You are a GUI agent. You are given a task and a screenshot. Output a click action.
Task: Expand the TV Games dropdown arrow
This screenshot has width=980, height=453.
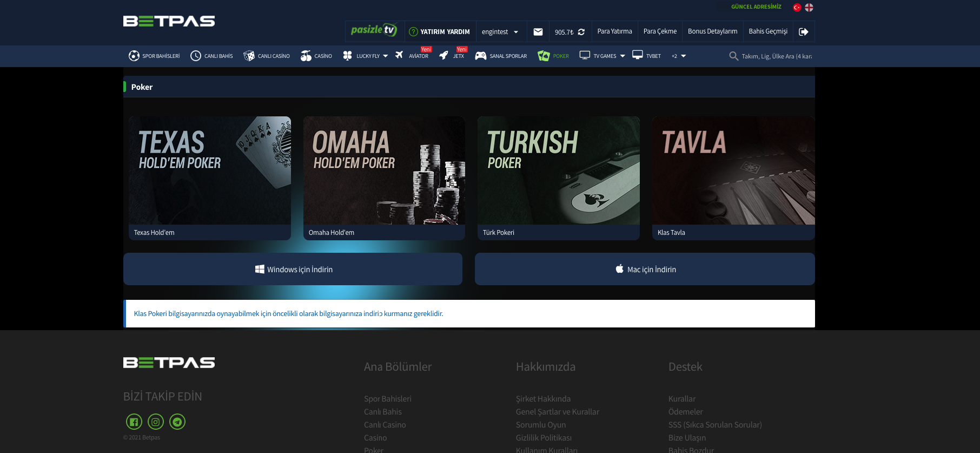(x=623, y=56)
